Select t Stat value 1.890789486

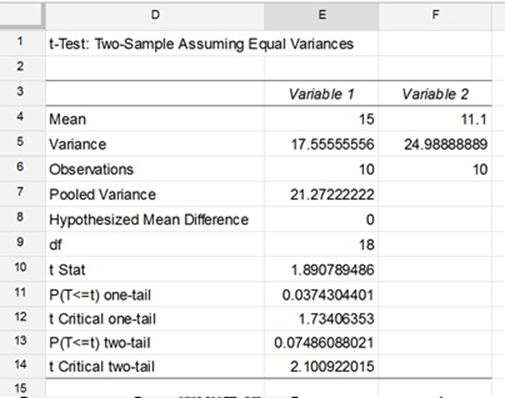[321, 269]
